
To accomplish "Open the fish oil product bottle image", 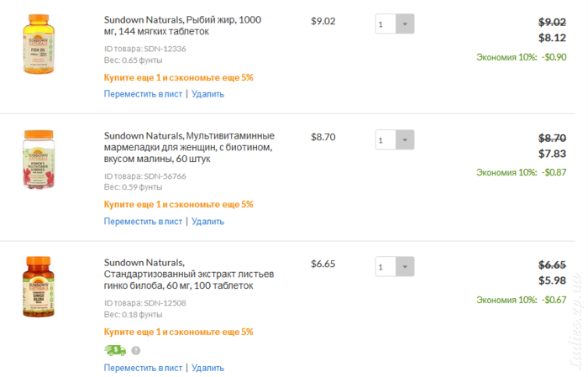I will point(39,44).
